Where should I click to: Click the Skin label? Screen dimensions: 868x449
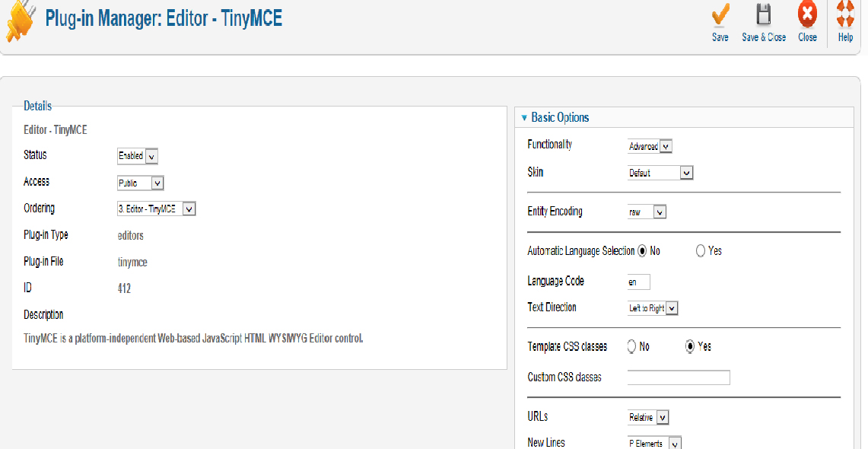(536, 172)
